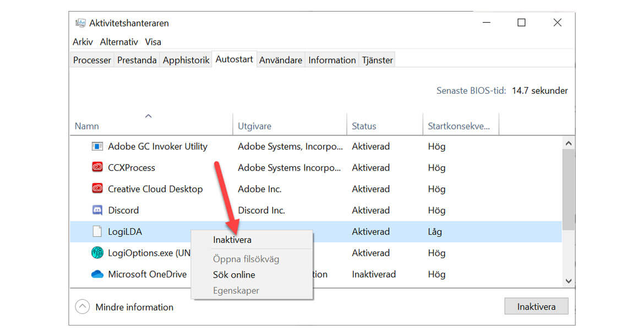
Task: Click the Låg startup impact for LogiLDA
Action: (x=435, y=232)
